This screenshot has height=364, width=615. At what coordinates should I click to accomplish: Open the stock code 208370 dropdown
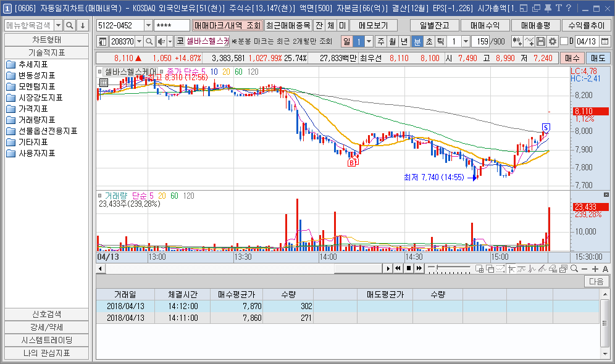click(x=139, y=41)
